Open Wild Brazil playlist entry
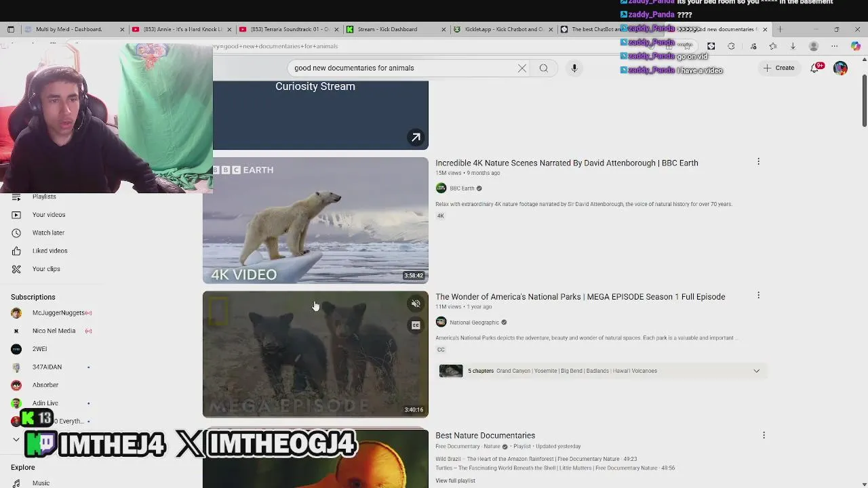 536,459
